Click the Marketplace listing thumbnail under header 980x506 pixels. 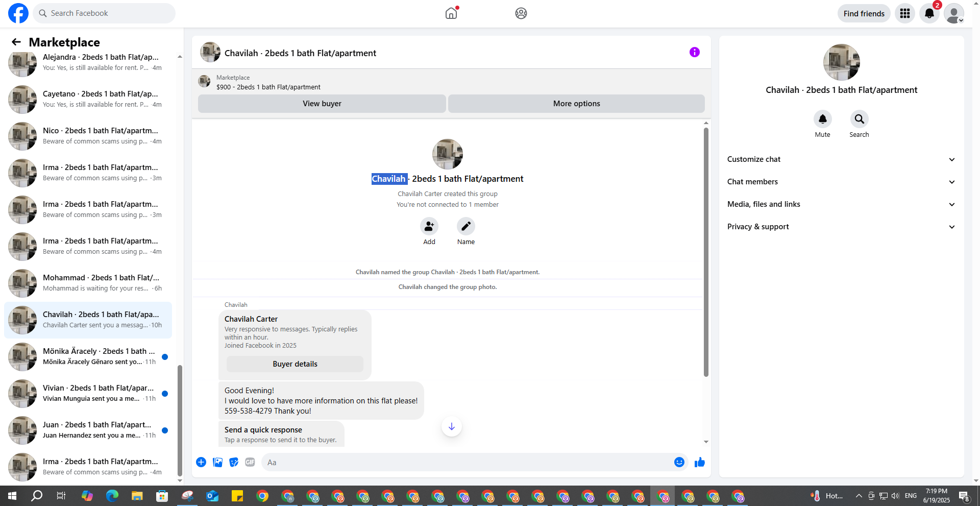tap(204, 81)
